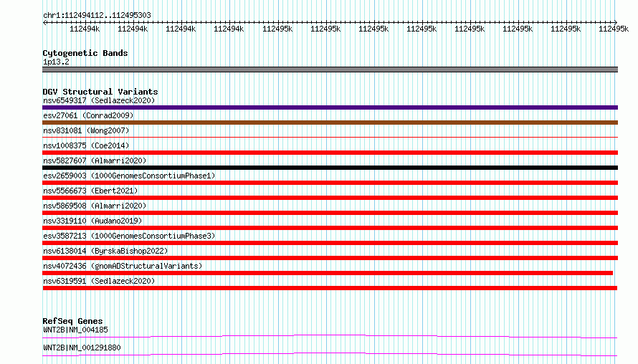Screen dimensions: 638x364
Task: Click the right arrow of the coordinate ruler
Action: (615, 22)
